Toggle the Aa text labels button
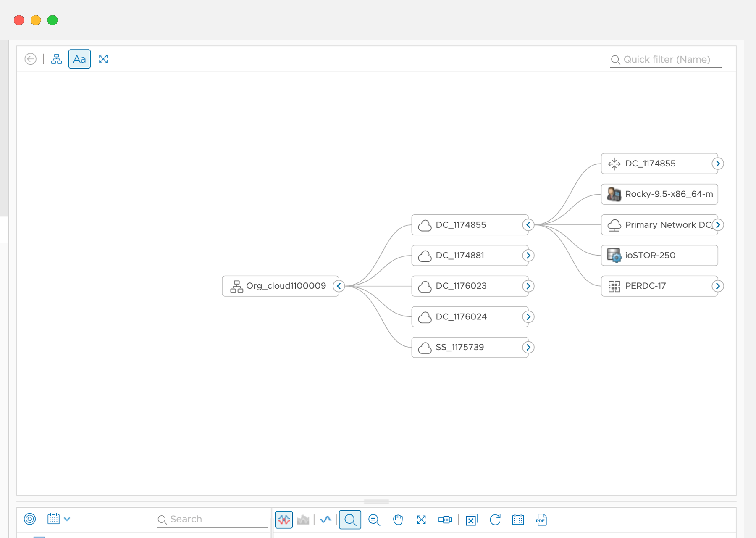Screen dimensions: 756x538 [79, 59]
